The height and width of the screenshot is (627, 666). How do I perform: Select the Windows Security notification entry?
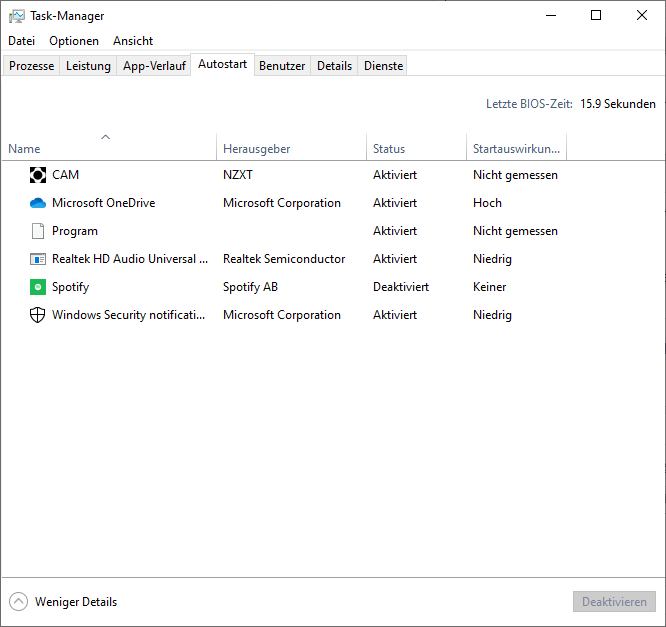(128, 315)
